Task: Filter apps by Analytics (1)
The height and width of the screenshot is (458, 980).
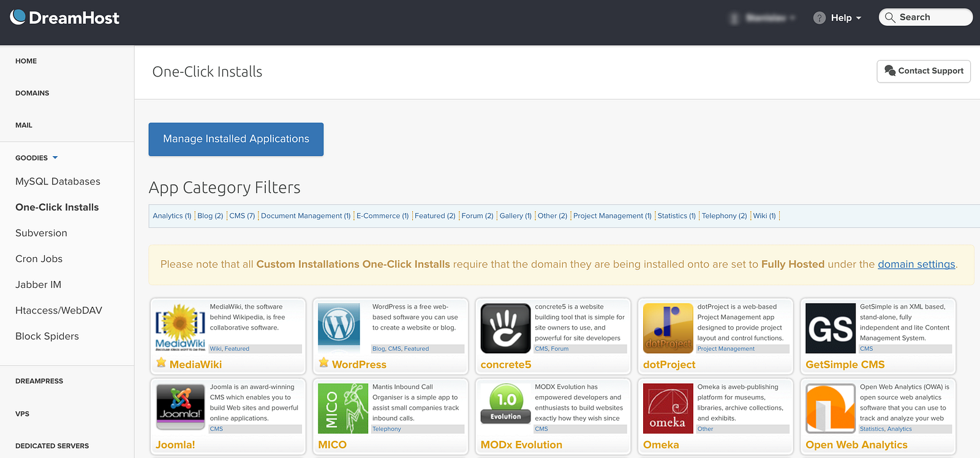Action: (172, 216)
